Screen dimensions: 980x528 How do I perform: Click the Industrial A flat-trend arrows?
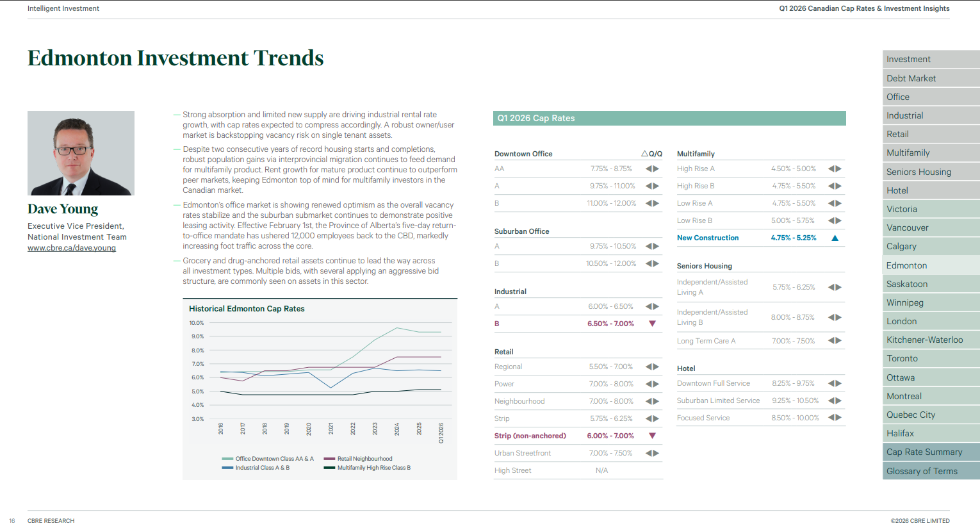click(x=652, y=306)
